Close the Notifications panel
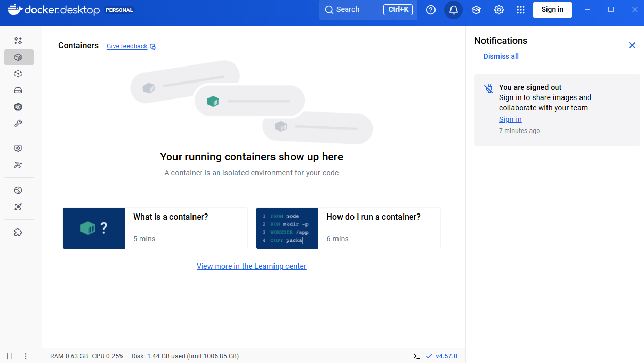The height and width of the screenshot is (363, 644). coord(632,45)
